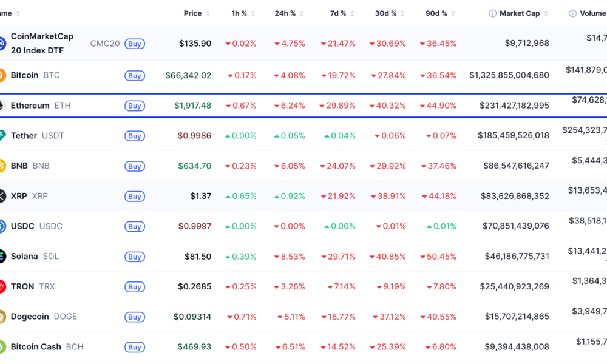Click the BNB coin logo
The image size is (607, 364).
point(4,166)
